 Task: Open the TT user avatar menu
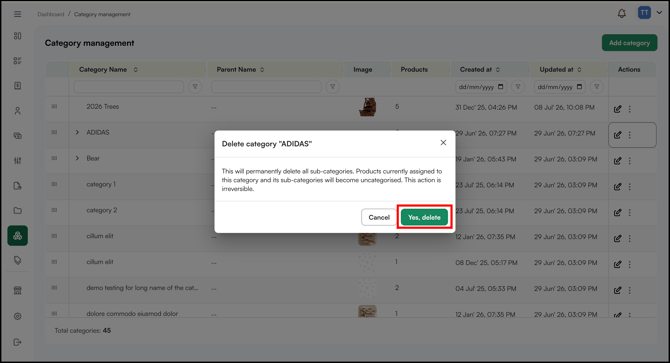(644, 13)
